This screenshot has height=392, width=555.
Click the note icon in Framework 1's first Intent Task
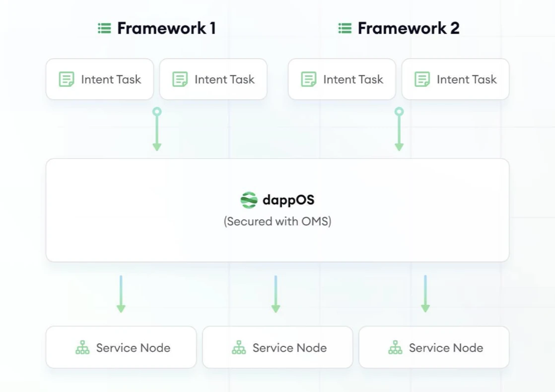(x=67, y=79)
